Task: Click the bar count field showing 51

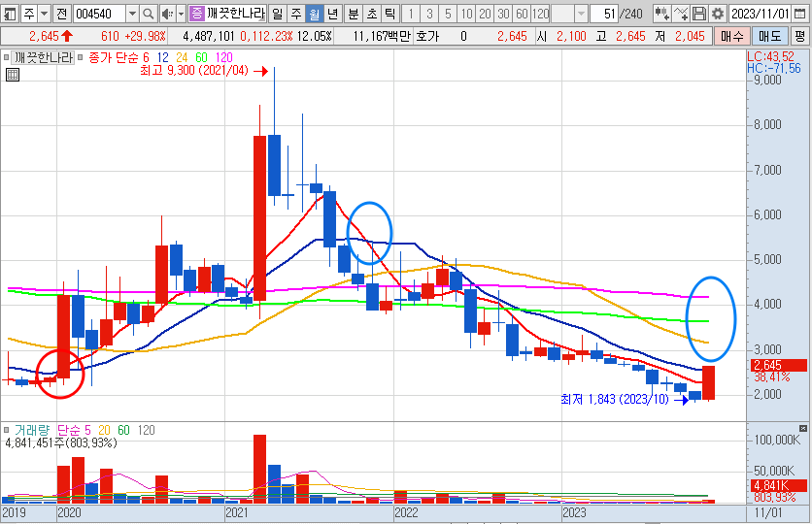Action: [604, 14]
